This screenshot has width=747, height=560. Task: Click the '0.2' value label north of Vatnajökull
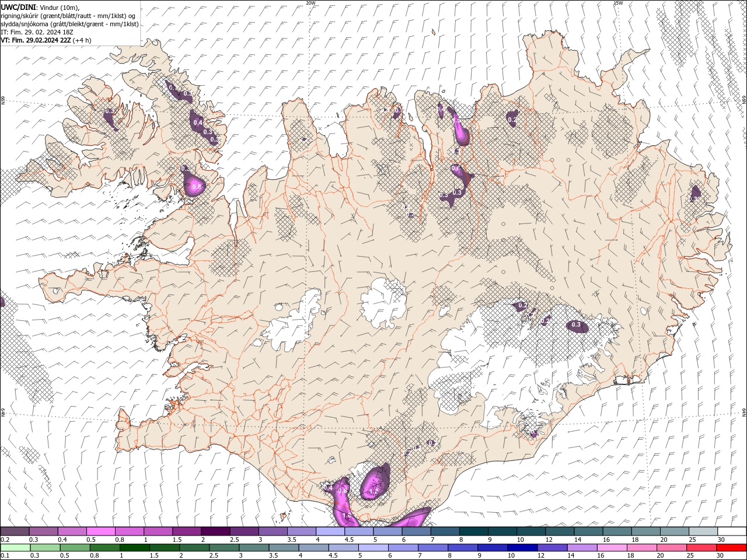[x=523, y=306]
